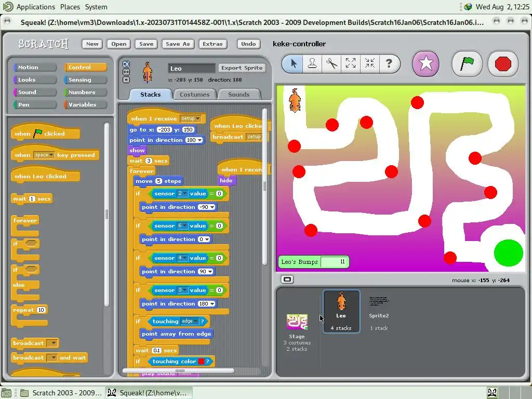Select the grow sprite tool
The image size is (532, 399).
351,63
